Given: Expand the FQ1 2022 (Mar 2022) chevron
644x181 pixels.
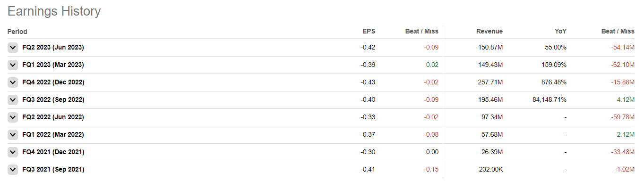Looking at the screenshot, I should (x=13, y=134).
